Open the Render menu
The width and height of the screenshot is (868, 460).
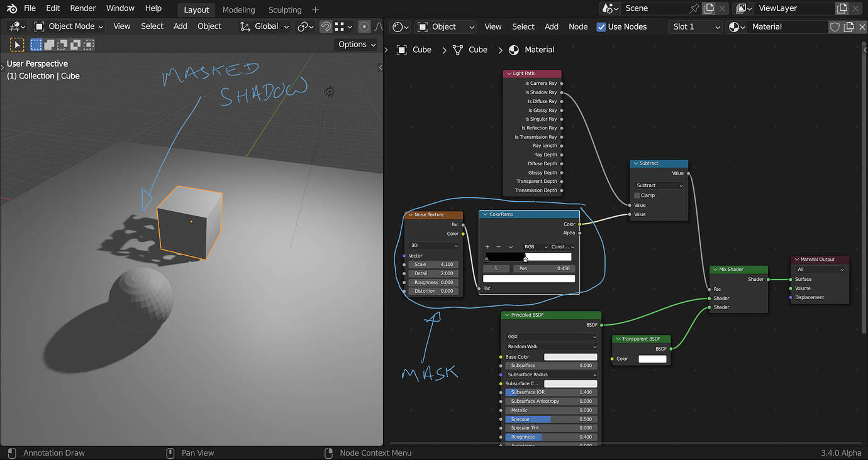click(83, 8)
